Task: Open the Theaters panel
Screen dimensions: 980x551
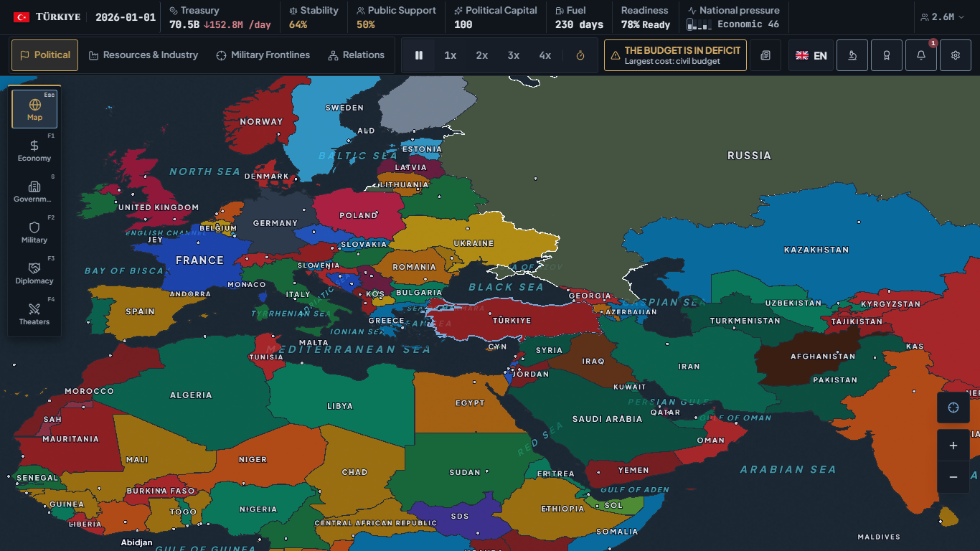Action: coord(34,314)
